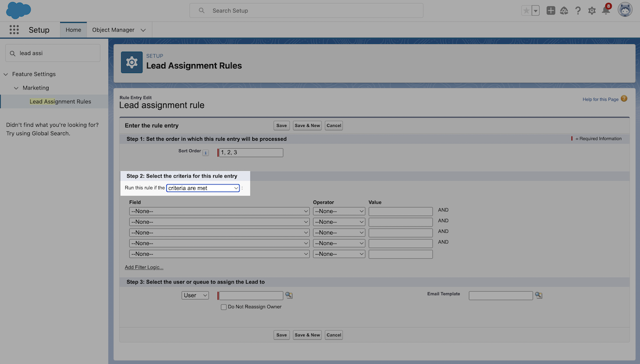Open the App Launcher waffle icon
The image size is (640, 364).
coord(14,29)
